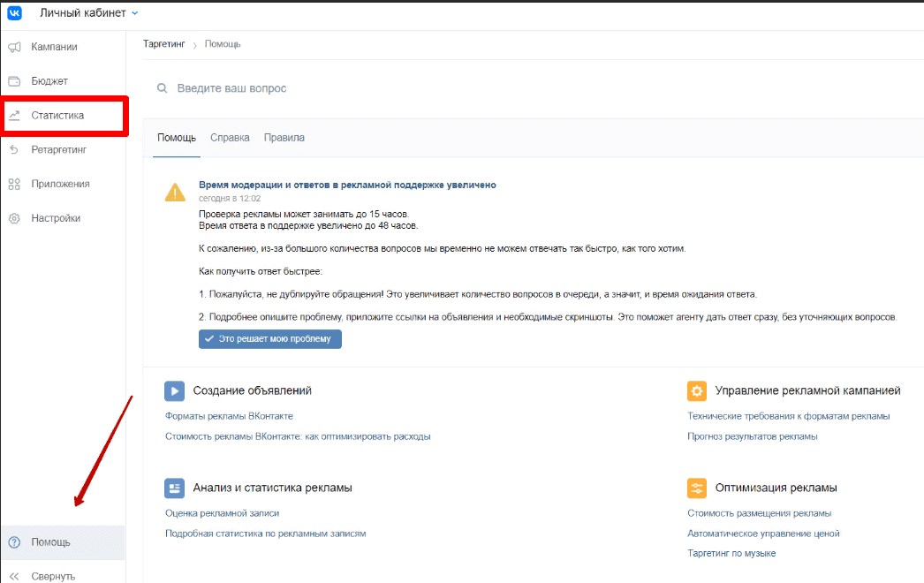
Task: Switch to the Справка tab
Action: 230,138
